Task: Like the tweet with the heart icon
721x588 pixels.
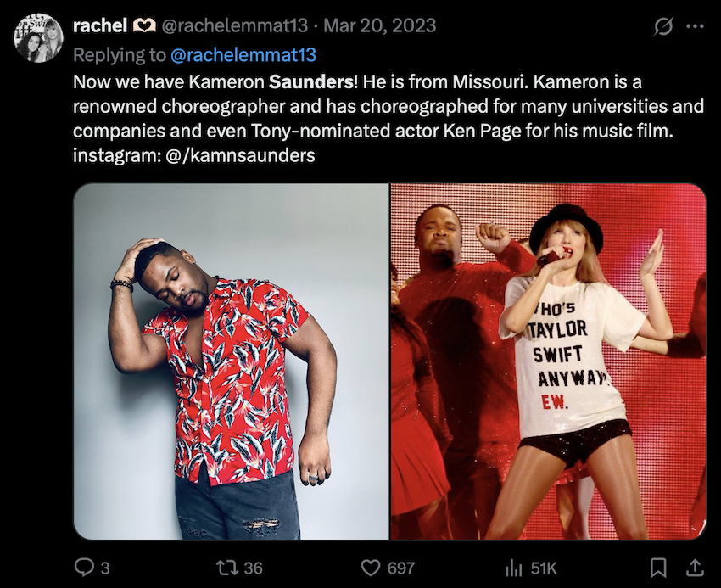Action: point(371,568)
